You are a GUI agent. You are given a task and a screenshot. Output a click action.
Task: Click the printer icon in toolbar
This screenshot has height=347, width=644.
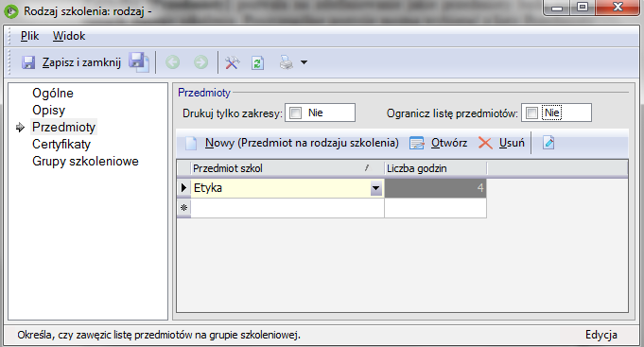coord(287,62)
